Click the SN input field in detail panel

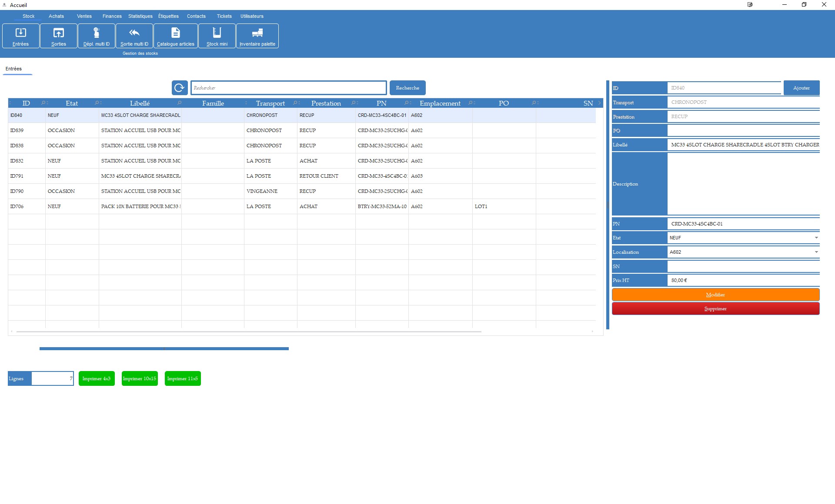tap(743, 266)
